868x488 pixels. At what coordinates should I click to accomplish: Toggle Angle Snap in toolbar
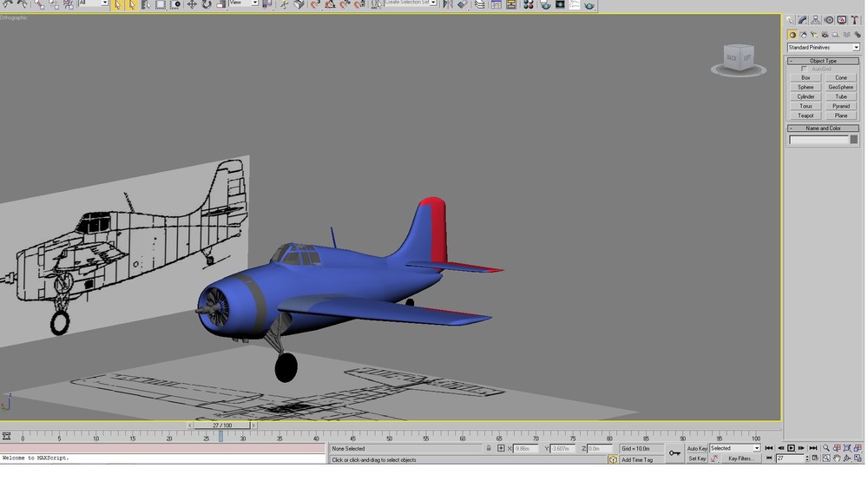(x=329, y=4)
